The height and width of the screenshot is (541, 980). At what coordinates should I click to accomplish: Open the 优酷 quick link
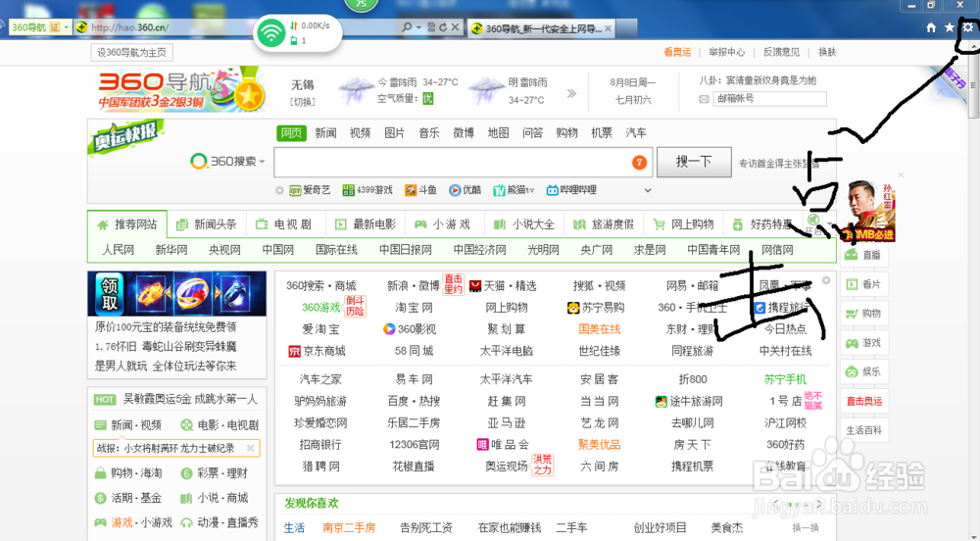(465, 190)
